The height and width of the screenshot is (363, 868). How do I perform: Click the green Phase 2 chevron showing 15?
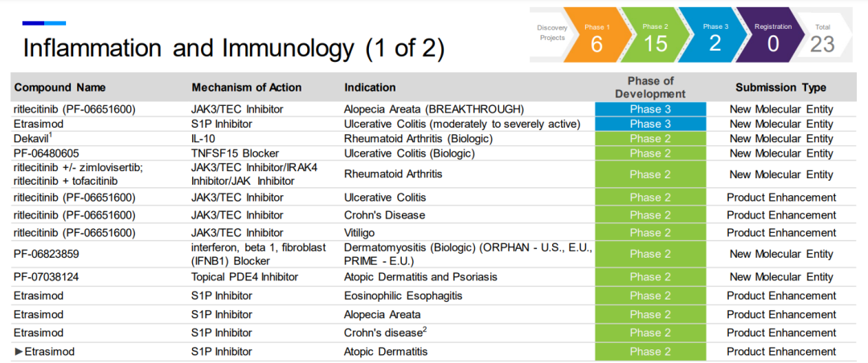click(655, 36)
